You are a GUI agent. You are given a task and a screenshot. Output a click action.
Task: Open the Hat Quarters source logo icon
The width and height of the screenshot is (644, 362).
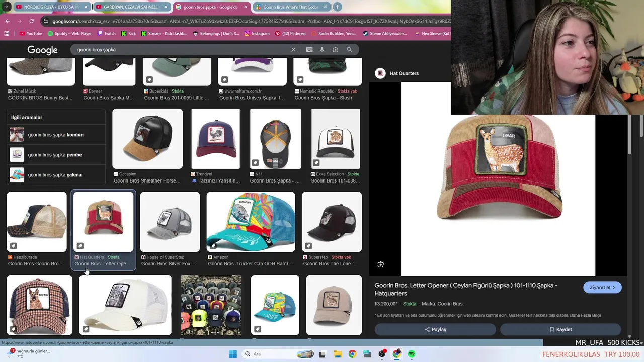pos(380,73)
